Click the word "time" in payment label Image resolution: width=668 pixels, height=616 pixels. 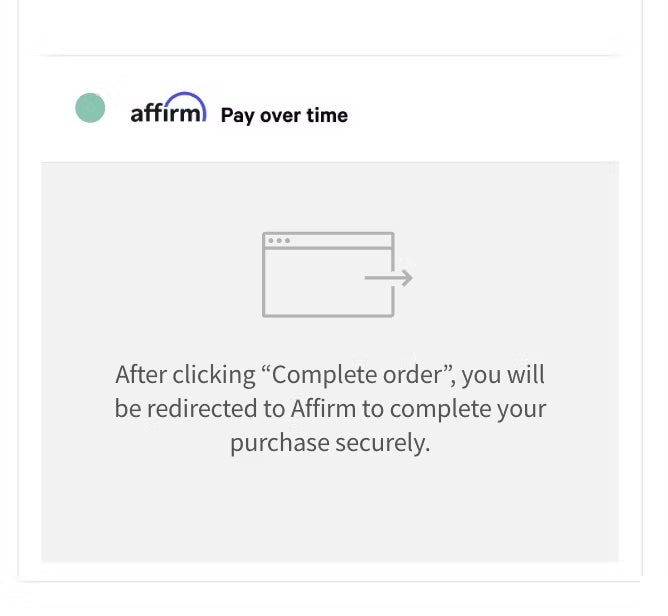pos(327,115)
